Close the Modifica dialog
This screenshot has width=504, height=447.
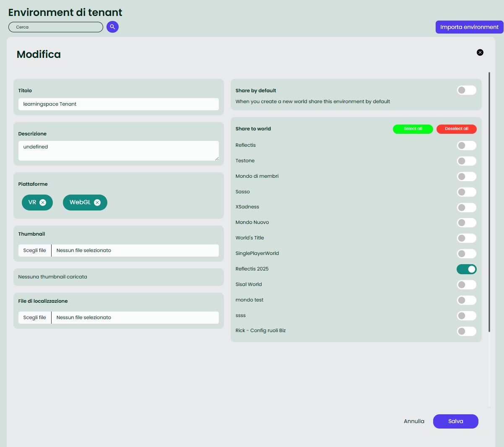(480, 52)
